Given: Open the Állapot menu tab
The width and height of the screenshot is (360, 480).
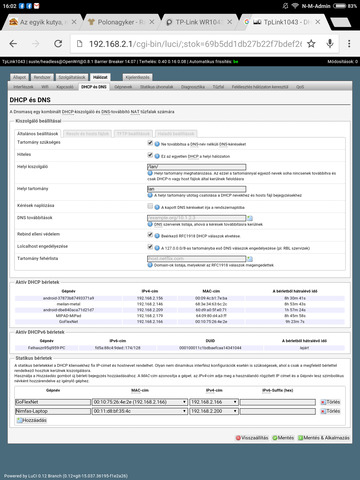Looking at the screenshot, I should click(x=19, y=77).
